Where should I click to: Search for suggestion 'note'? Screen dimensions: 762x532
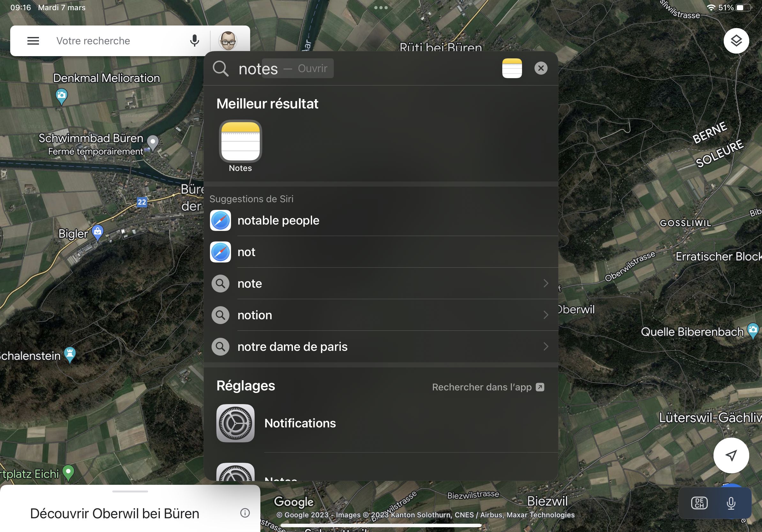coord(381,283)
